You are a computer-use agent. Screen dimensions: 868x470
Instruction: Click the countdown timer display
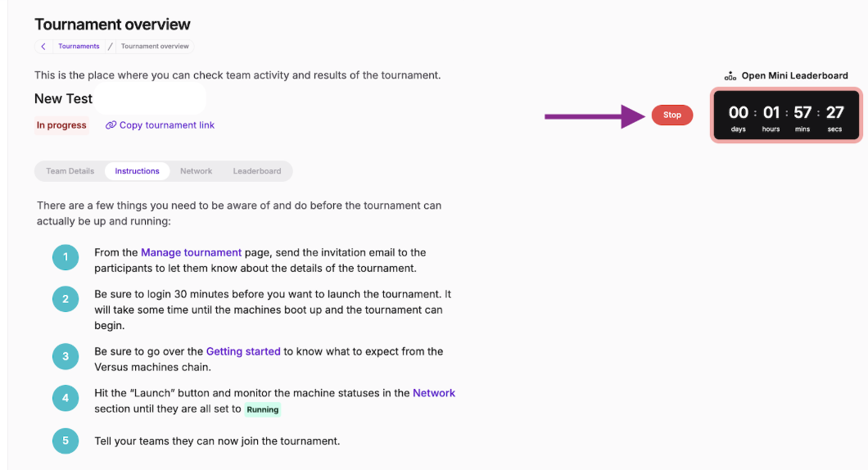coord(786,115)
